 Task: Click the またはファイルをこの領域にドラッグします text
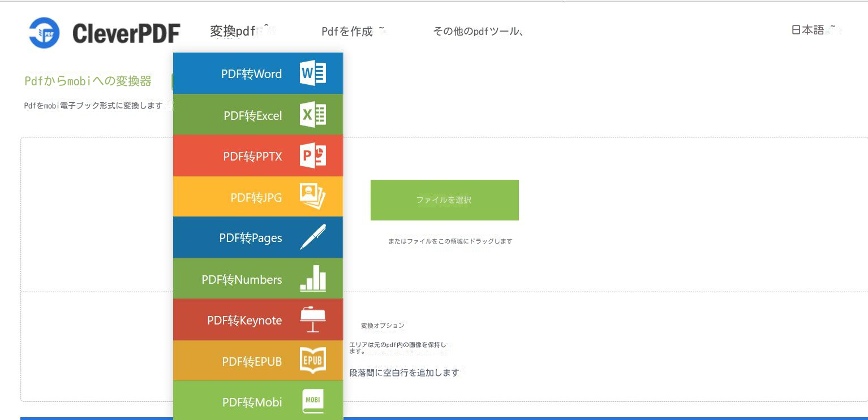tap(450, 241)
